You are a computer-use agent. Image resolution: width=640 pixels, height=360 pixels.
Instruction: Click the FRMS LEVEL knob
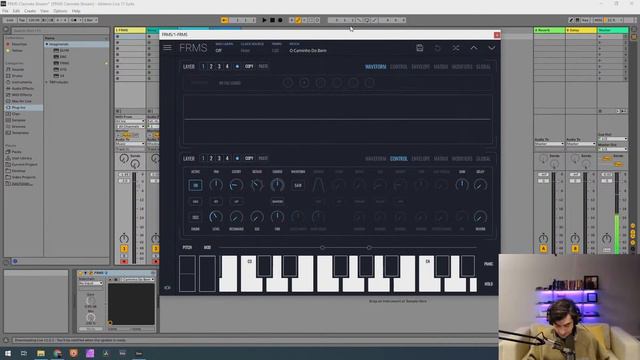click(216, 217)
